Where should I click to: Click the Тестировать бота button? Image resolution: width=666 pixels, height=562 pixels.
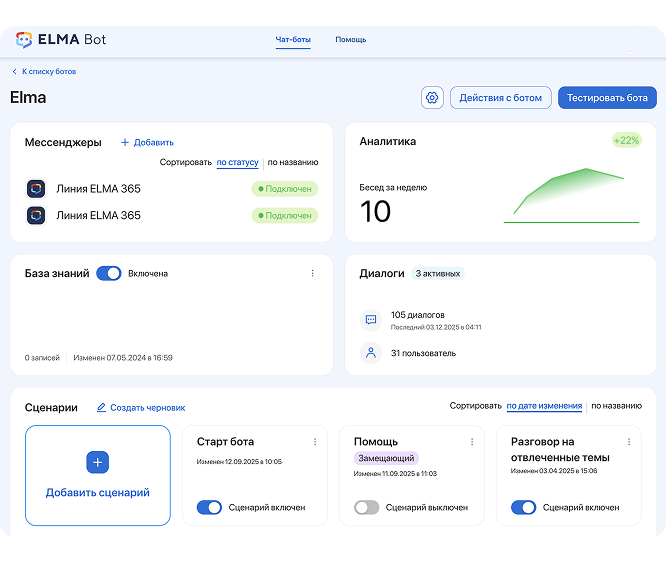[607, 98]
